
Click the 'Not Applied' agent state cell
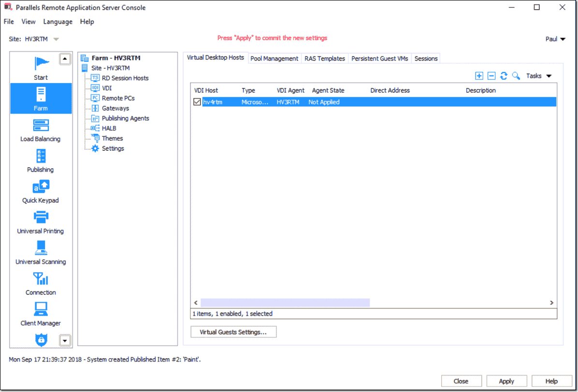[x=324, y=102]
